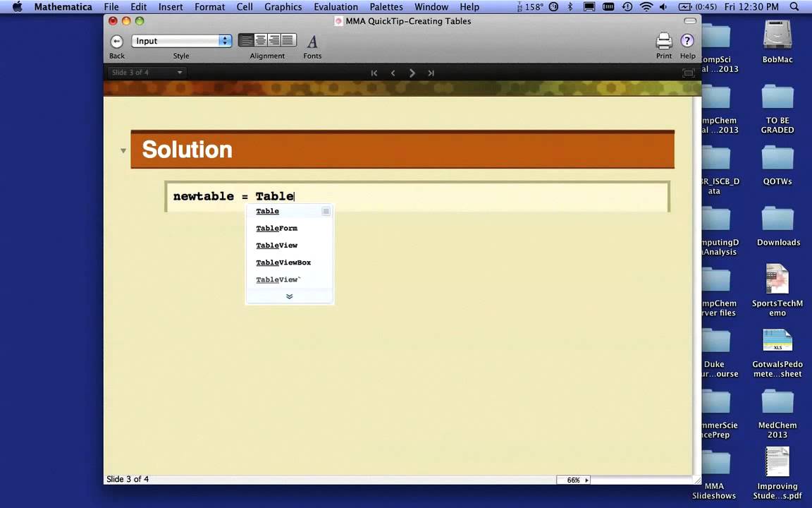Viewport: 812px width, 508px height.
Task: Choose Table from autocomplete list
Action: (267, 211)
